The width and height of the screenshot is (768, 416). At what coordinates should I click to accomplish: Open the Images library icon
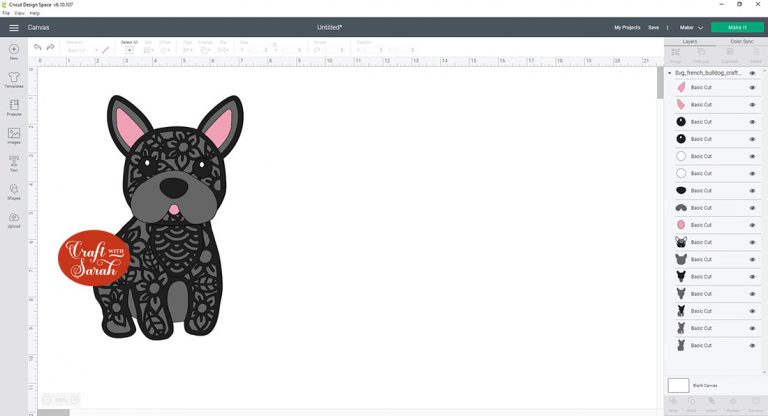pos(14,136)
